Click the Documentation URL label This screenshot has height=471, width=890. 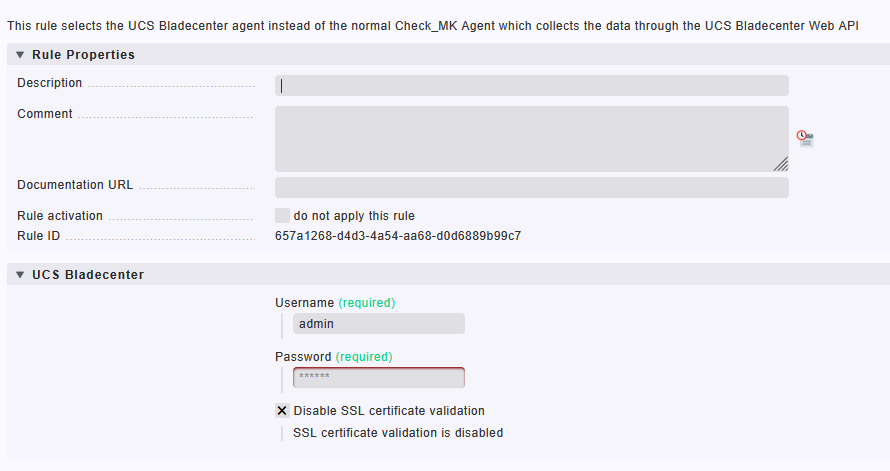pyautogui.click(x=75, y=185)
